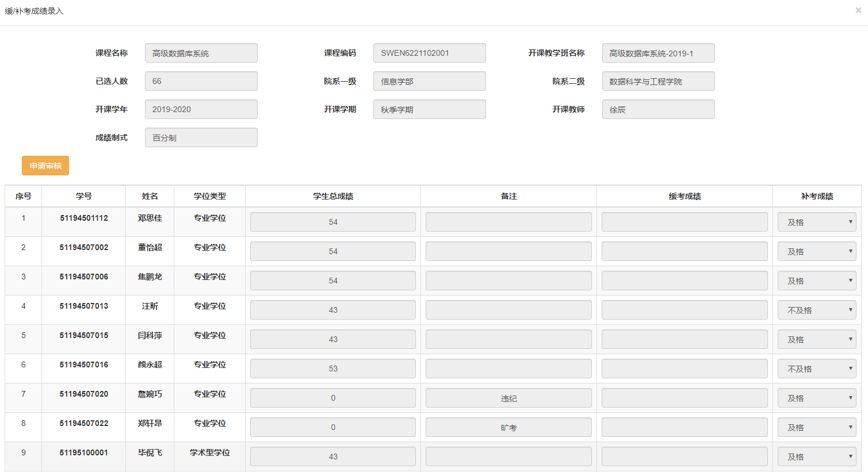Click student ID 51194507016 in table

click(x=84, y=364)
